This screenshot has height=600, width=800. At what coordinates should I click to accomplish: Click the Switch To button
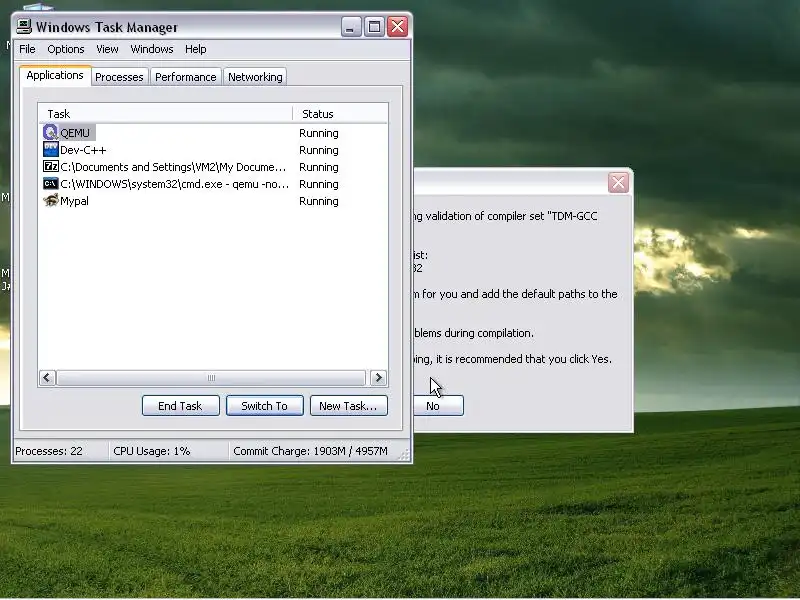tap(264, 406)
